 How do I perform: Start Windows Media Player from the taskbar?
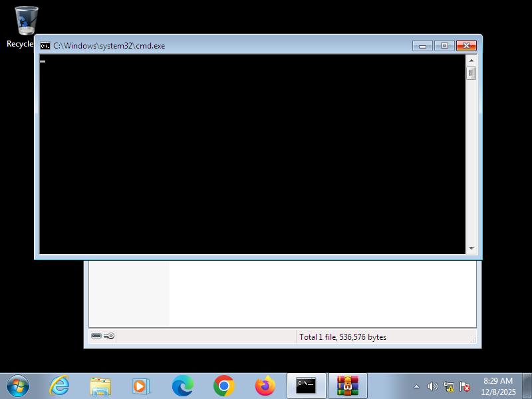click(x=141, y=386)
